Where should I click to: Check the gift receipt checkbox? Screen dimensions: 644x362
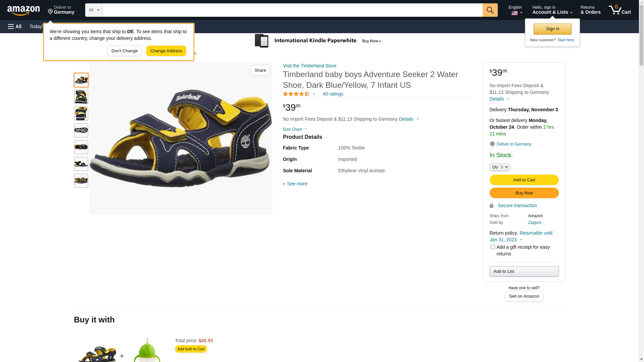(x=493, y=247)
